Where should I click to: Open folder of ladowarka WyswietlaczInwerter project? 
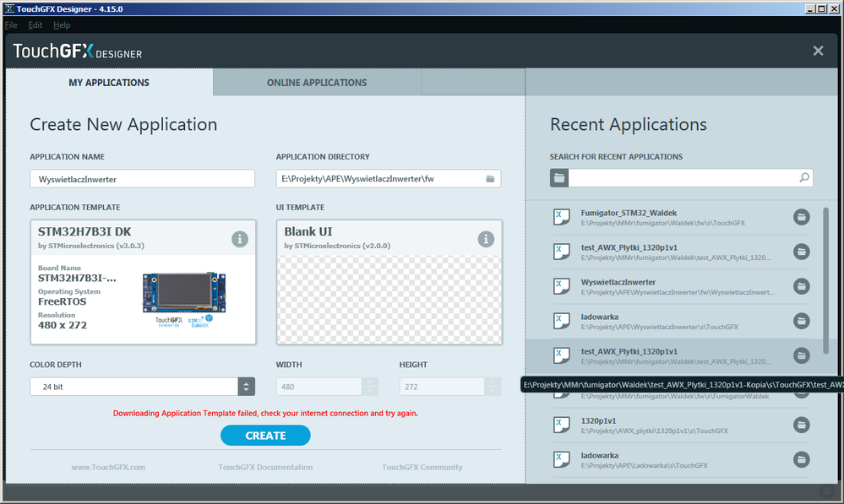pos(801,321)
